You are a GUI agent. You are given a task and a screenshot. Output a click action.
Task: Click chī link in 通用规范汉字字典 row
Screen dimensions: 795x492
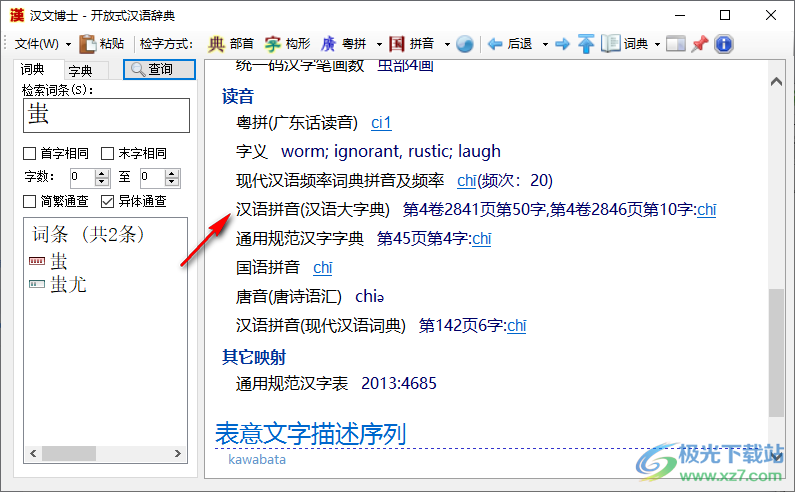[x=482, y=238]
